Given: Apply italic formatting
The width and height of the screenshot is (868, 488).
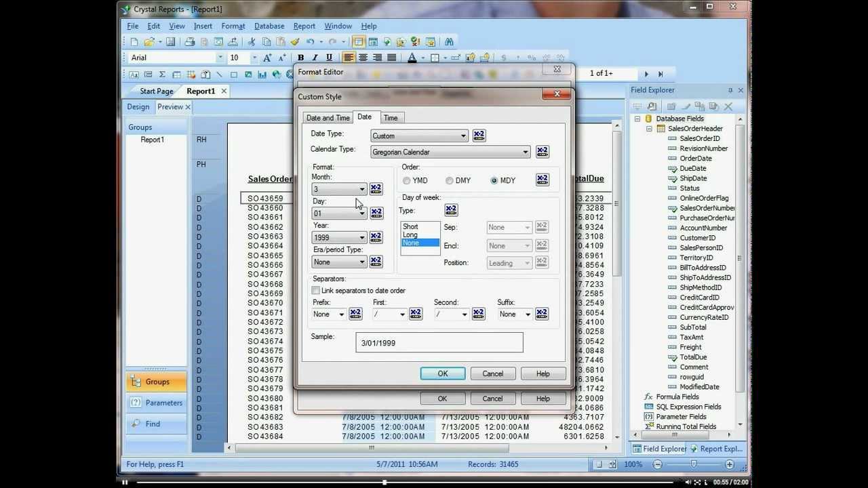Looking at the screenshot, I should pyautogui.click(x=315, y=58).
